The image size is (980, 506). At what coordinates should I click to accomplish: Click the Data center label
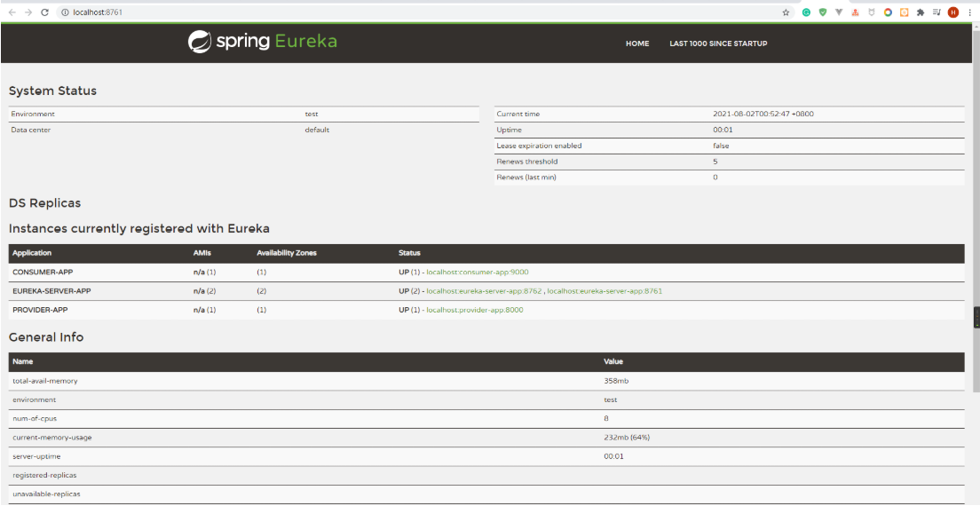pos(30,130)
